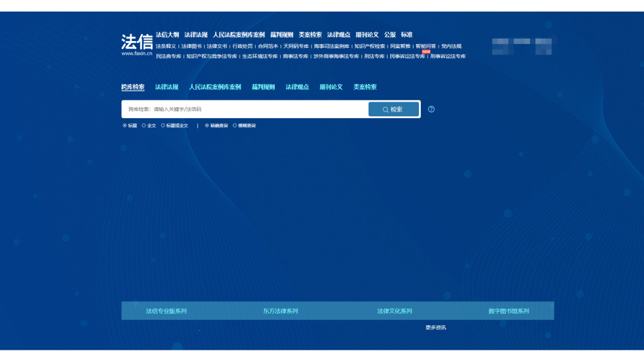This screenshot has height=362, width=644.
Task: Open the 刑事诉讼法专库 link
Action: pyautogui.click(x=448, y=56)
